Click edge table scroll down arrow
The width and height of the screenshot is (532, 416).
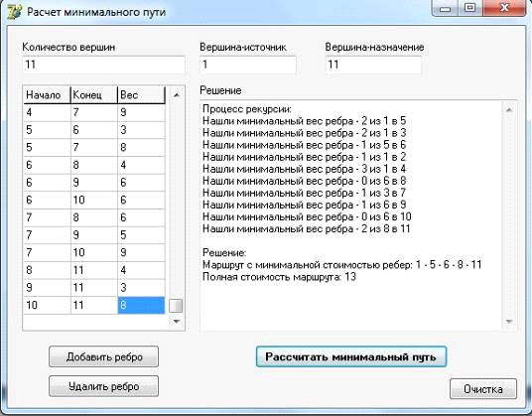(x=176, y=321)
